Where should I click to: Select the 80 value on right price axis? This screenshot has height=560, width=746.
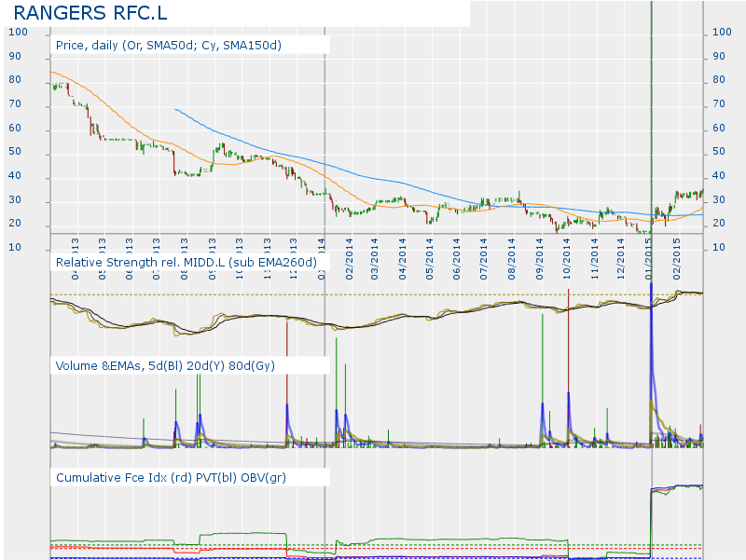[719, 80]
